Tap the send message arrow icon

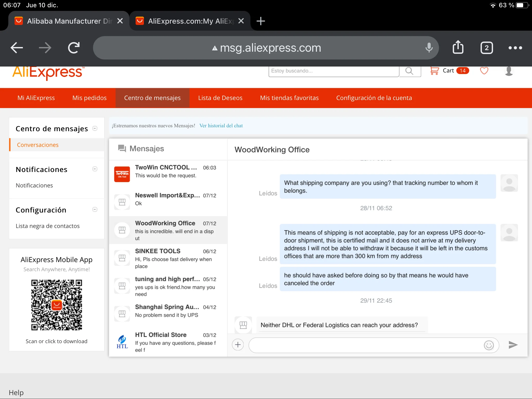pyautogui.click(x=513, y=345)
